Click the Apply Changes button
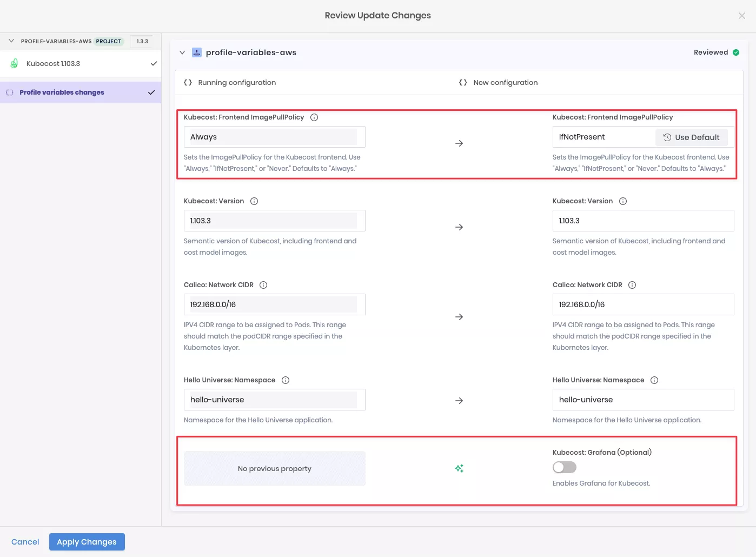Screen dimensions: 756x557 (87, 542)
